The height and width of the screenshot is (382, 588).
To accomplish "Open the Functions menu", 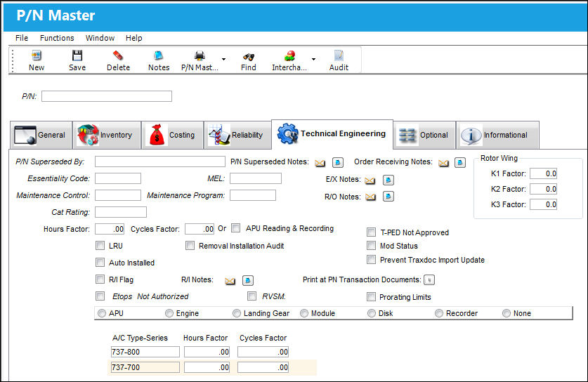I will (x=57, y=38).
